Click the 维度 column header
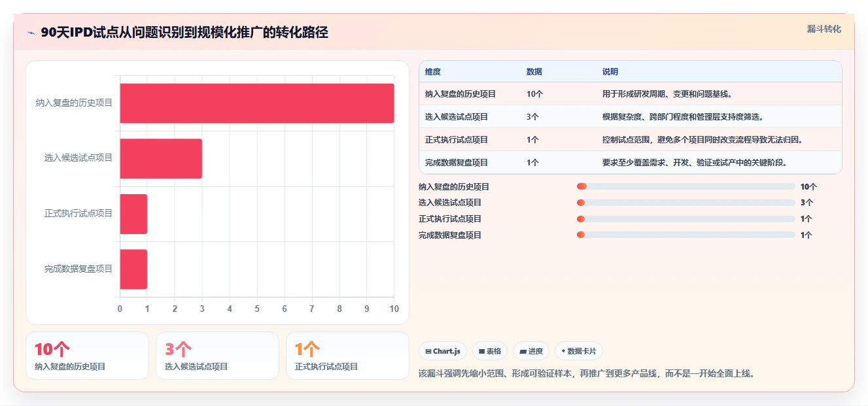 (x=433, y=72)
